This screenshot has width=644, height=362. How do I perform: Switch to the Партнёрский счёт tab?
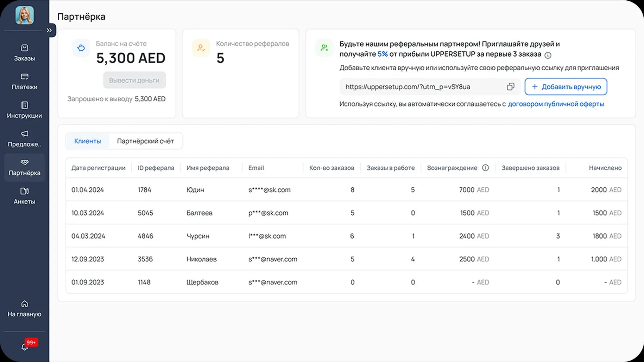pos(145,141)
